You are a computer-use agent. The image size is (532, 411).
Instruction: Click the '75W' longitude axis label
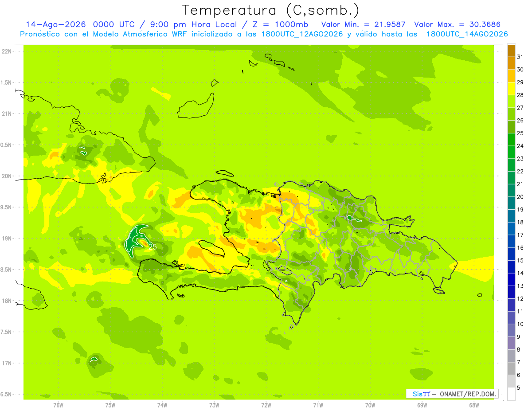pyautogui.click(x=110, y=405)
